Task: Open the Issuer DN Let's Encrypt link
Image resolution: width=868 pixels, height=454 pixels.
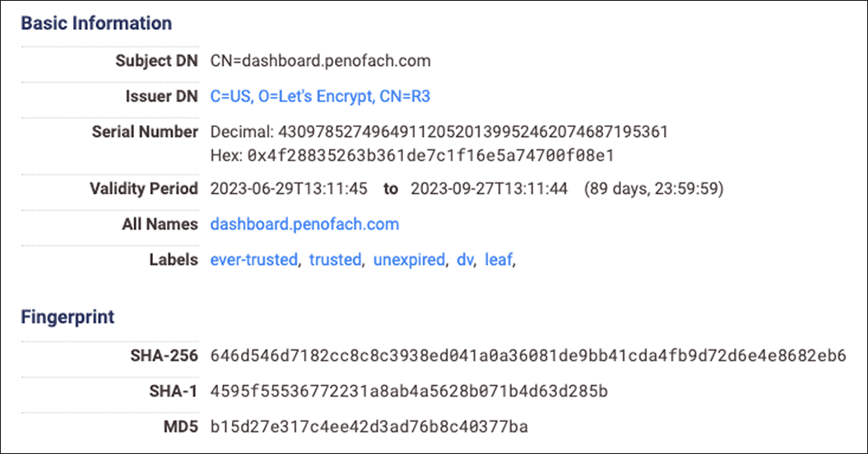Action: tap(320, 96)
